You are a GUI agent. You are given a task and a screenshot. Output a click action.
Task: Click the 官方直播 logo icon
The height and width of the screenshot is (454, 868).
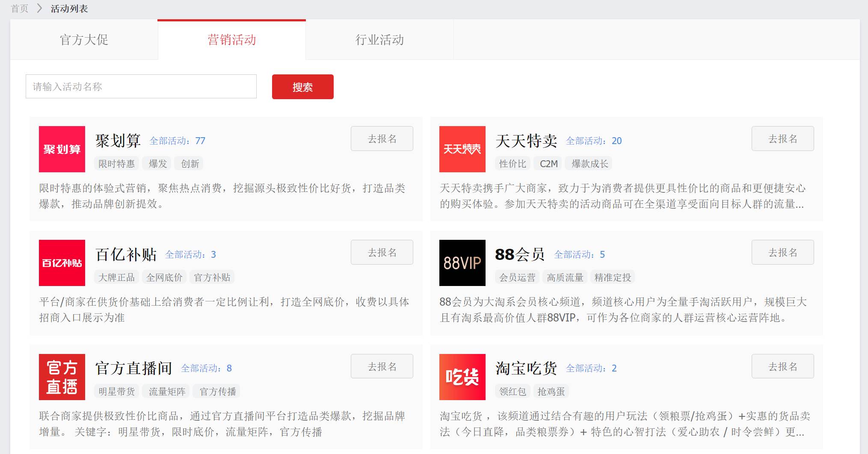[62, 377]
